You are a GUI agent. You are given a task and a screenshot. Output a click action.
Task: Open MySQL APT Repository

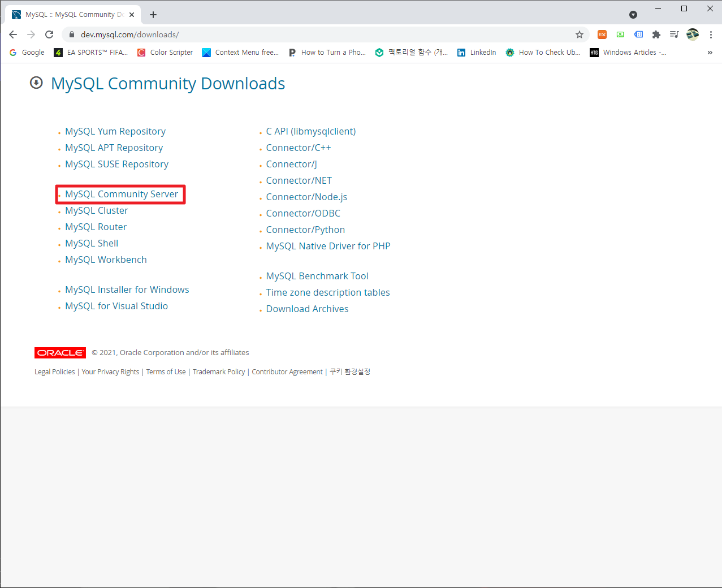point(114,148)
